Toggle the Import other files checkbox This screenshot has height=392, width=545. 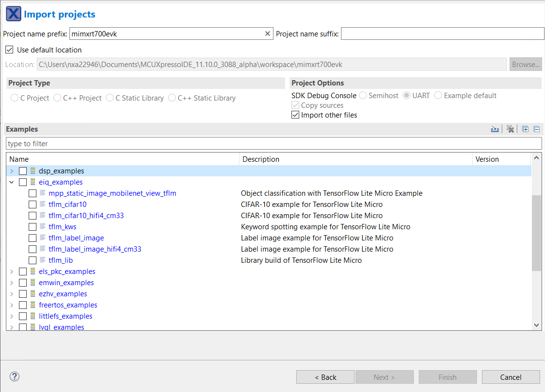click(x=295, y=115)
